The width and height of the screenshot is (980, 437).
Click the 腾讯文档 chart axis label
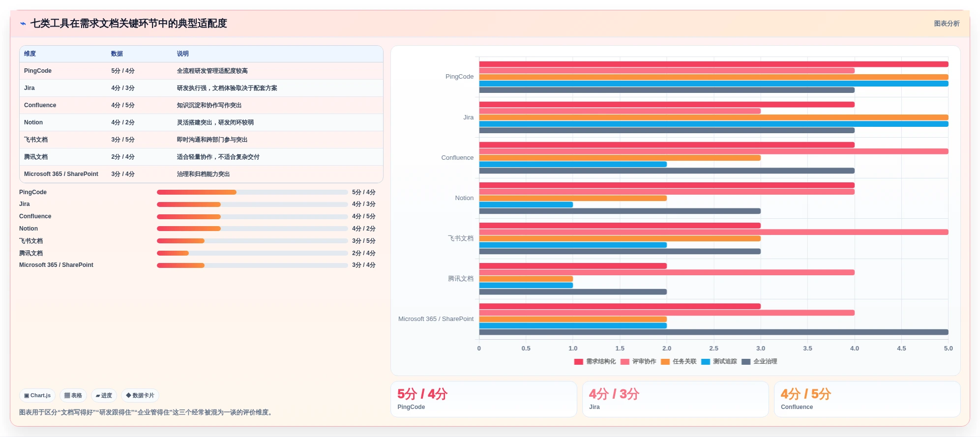tap(461, 279)
